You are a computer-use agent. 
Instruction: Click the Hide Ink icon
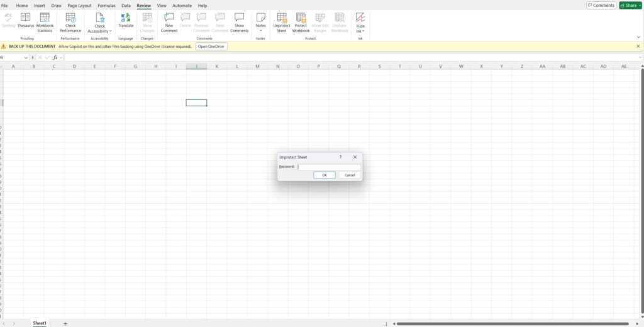360,17
